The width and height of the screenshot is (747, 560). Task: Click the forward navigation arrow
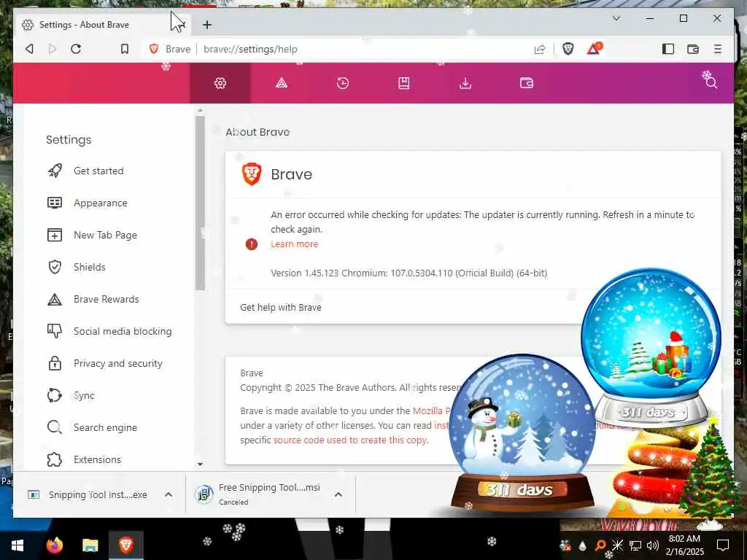(x=53, y=49)
